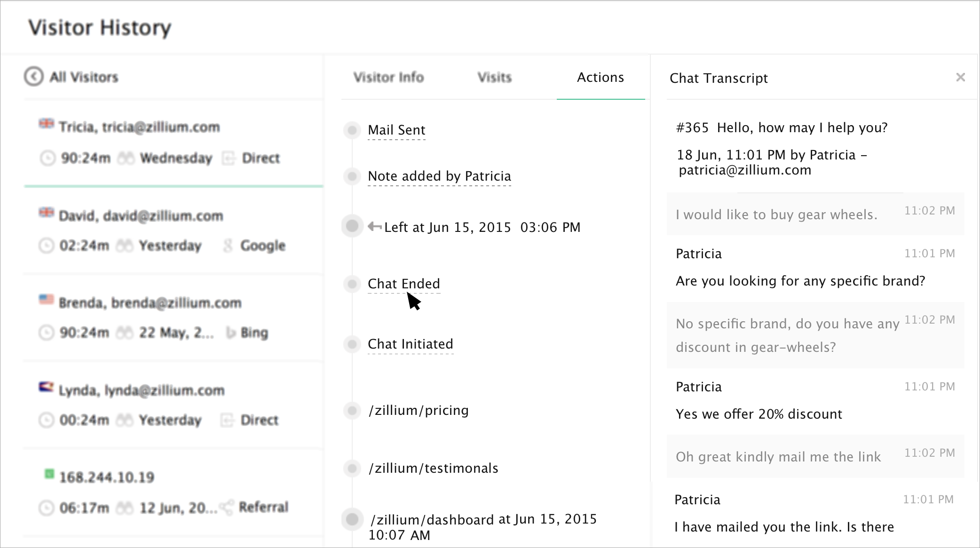The image size is (980, 548).
Task: Click the timeline dot for /zillium/pricing
Action: coord(352,410)
